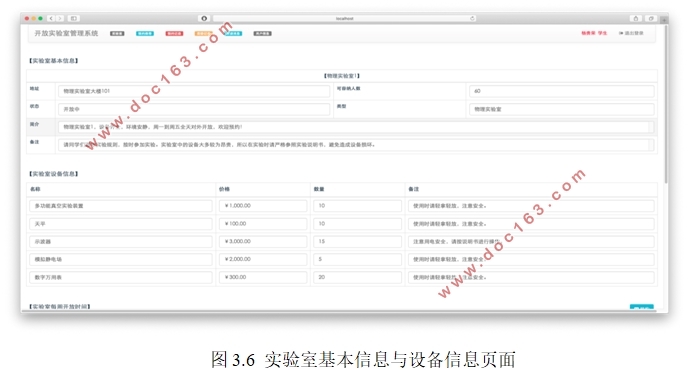This screenshot has height=391, width=696.
Task: Open the Safari share icon
Action: coord(636,18)
